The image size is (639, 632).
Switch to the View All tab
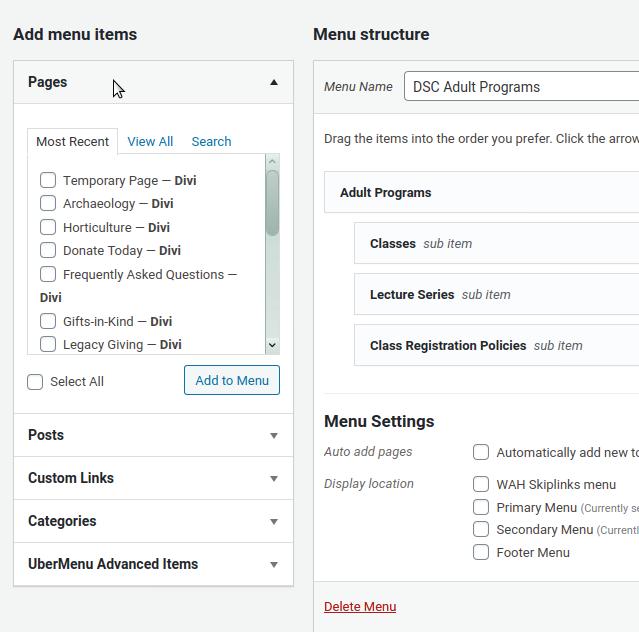(150, 141)
